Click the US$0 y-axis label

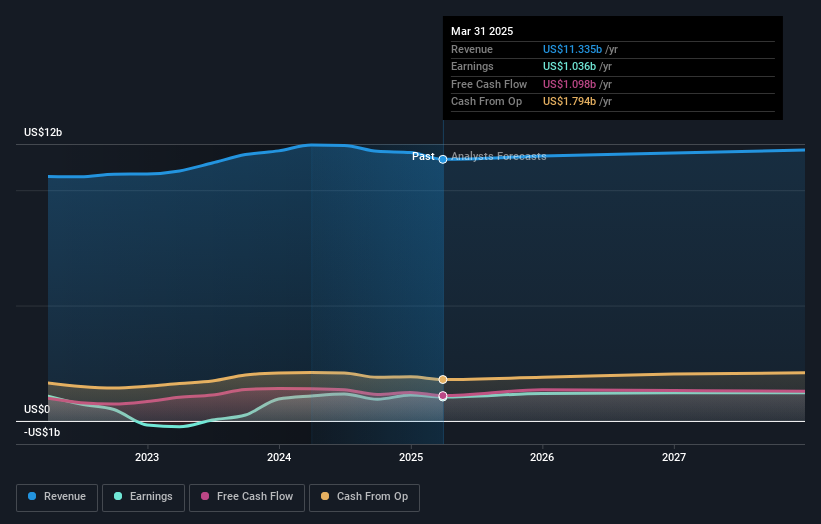click(x=37, y=409)
